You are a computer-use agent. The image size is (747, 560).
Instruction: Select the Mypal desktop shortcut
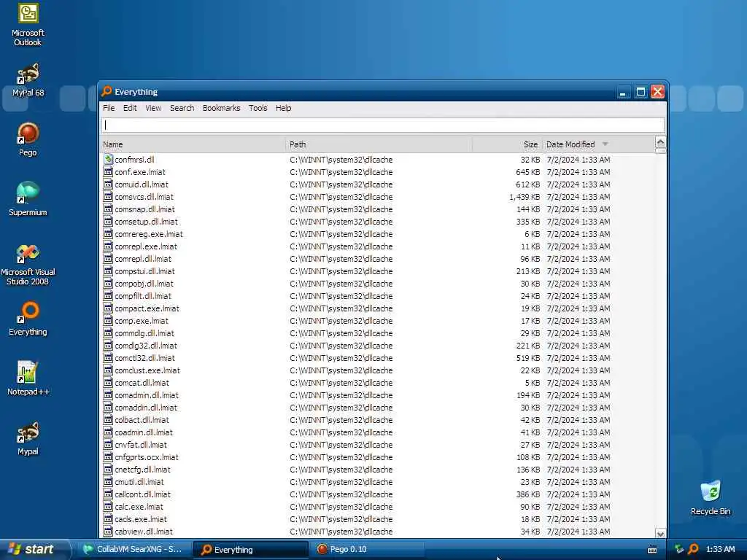28,438
